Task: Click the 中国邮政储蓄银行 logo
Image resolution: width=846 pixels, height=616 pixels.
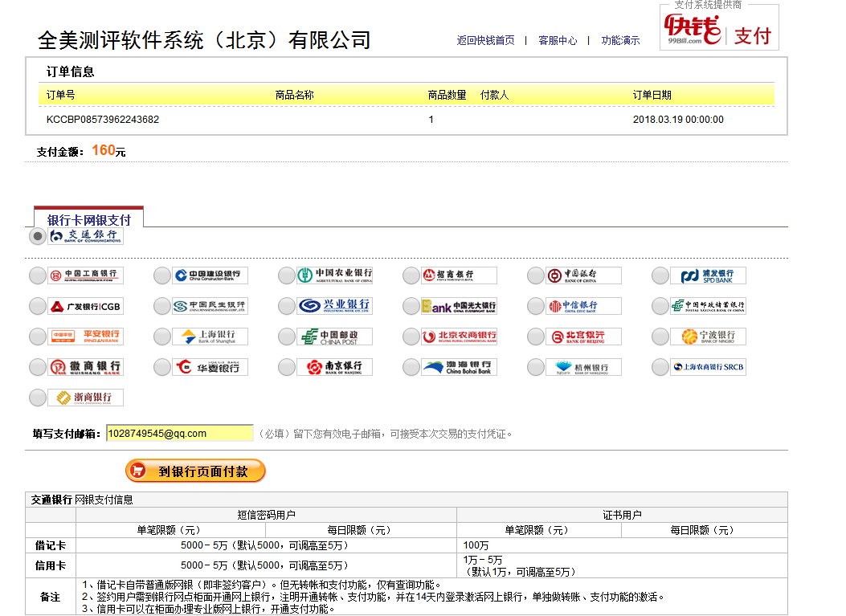Action: pos(709,306)
